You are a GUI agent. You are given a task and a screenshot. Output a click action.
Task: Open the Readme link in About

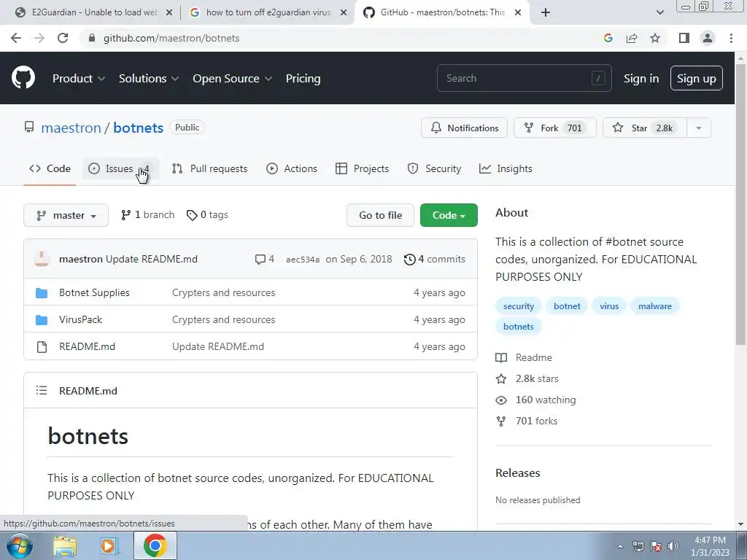click(524, 357)
